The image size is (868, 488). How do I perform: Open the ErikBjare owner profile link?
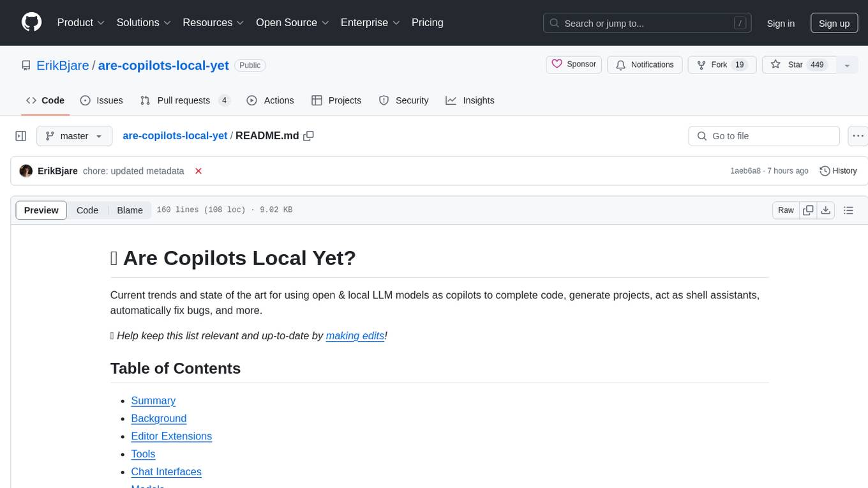pos(63,65)
